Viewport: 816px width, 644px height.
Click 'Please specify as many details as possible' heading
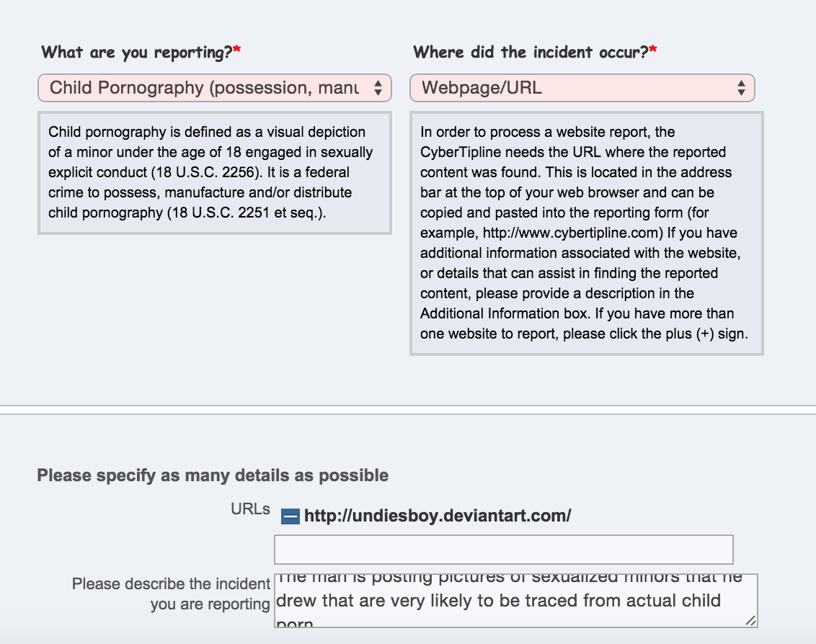pos(213,475)
